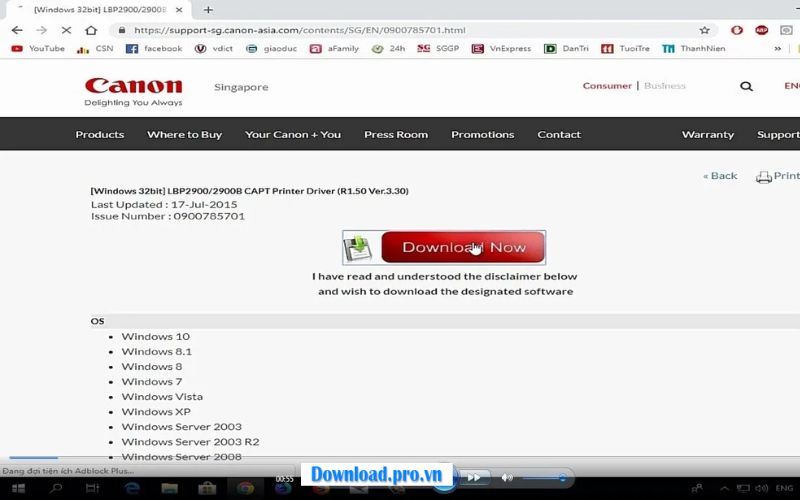
Task: Open the aFamily bookmark
Action: pos(334,48)
